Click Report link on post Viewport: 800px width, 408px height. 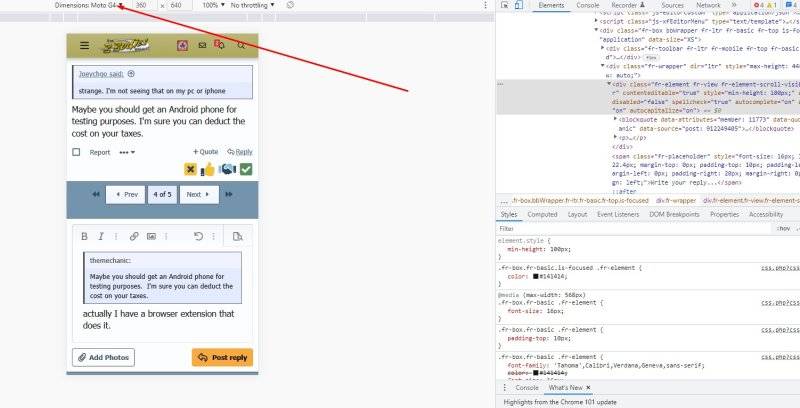click(x=99, y=152)
